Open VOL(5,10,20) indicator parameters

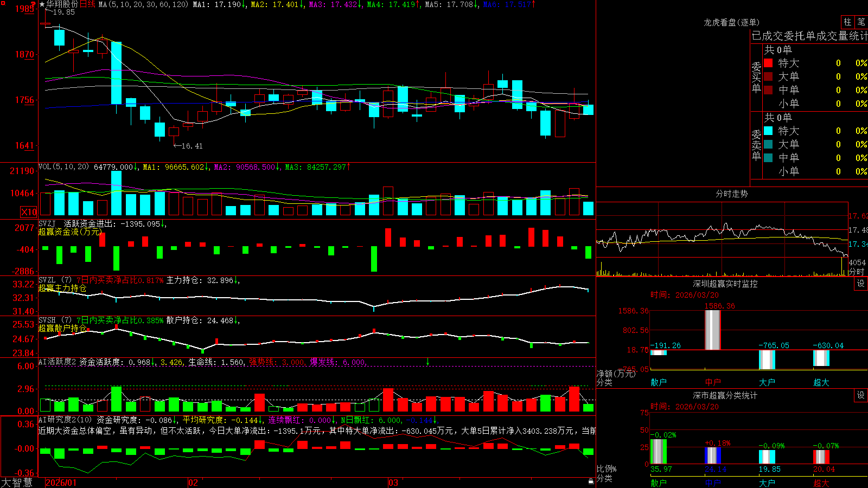(x=63, y=167)
